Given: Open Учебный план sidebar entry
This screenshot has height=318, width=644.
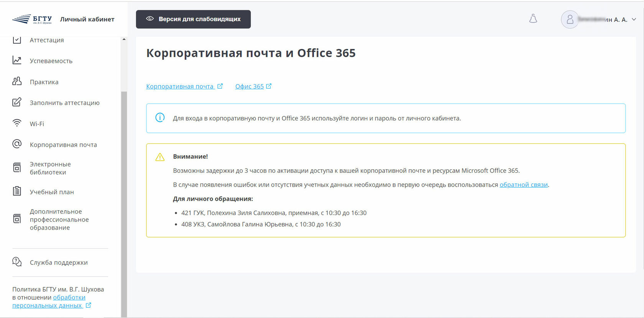Looking at the screenshot, I should coord(52,192).
